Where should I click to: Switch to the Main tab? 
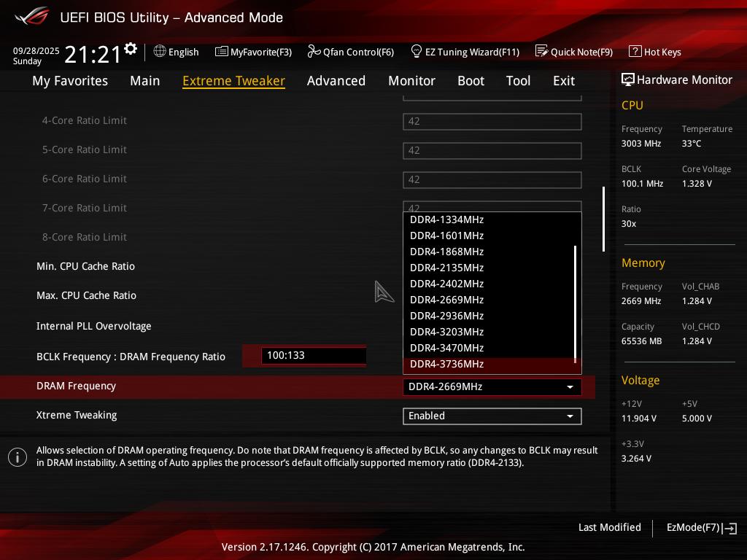click(x=145, y=80)
